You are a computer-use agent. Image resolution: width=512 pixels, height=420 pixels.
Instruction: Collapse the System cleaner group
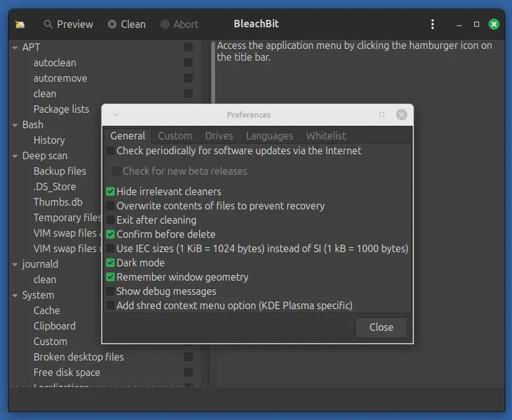point(13,295)
